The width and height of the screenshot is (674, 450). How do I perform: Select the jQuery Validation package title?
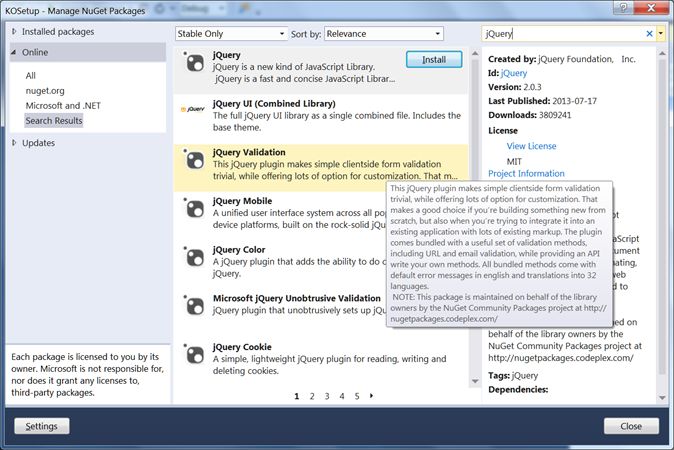(x=249, y=153)
